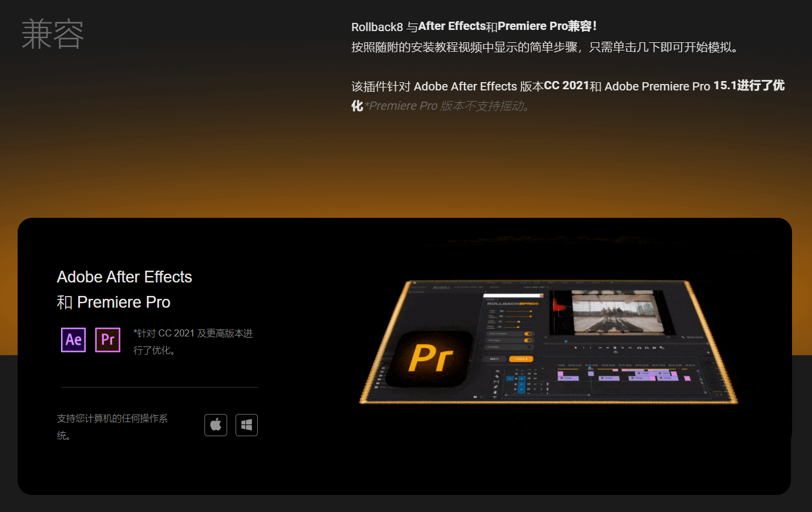Click the large orange Pr logo
812x512 pixels.
[432, 358]
